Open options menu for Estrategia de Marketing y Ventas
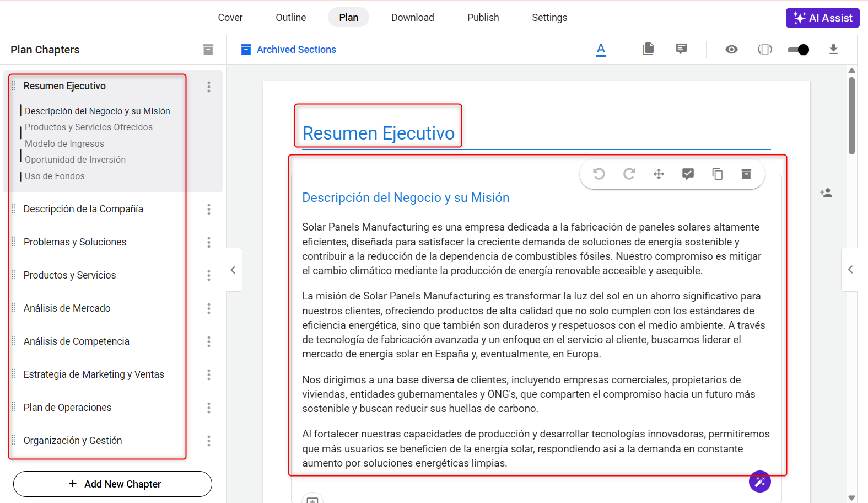Screen dimensions: 868x503 209,374
